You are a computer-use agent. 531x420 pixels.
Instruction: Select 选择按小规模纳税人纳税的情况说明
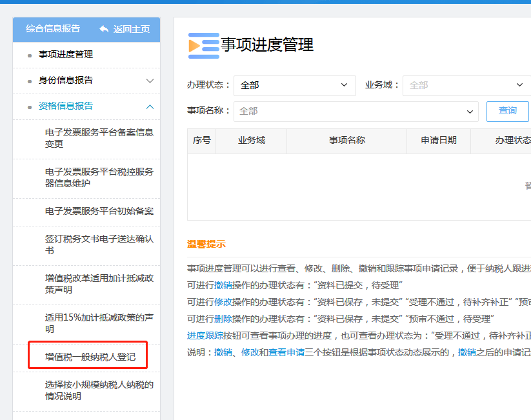pyautogui.click(x=99, y=390)
